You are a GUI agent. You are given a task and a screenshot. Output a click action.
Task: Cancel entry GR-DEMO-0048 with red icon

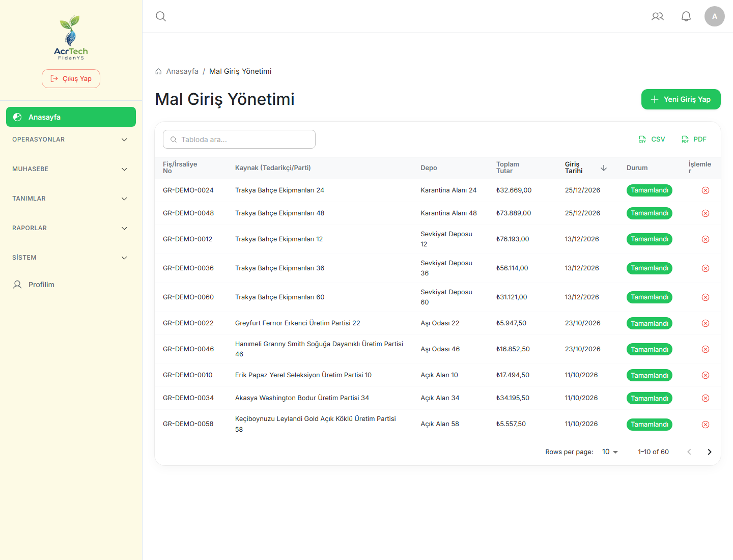coord(706,213)
